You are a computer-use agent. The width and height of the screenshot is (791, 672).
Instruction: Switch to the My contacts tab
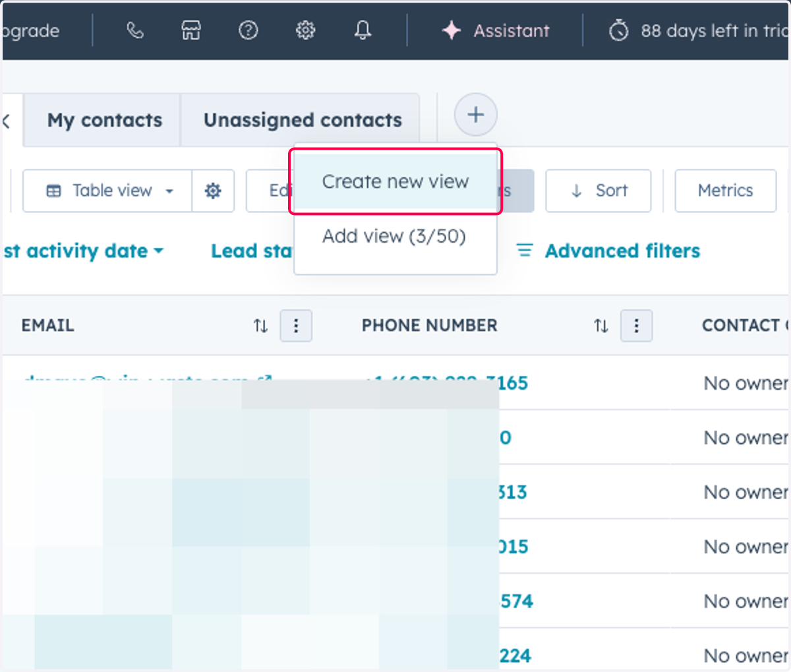click(x=104, y=120)
